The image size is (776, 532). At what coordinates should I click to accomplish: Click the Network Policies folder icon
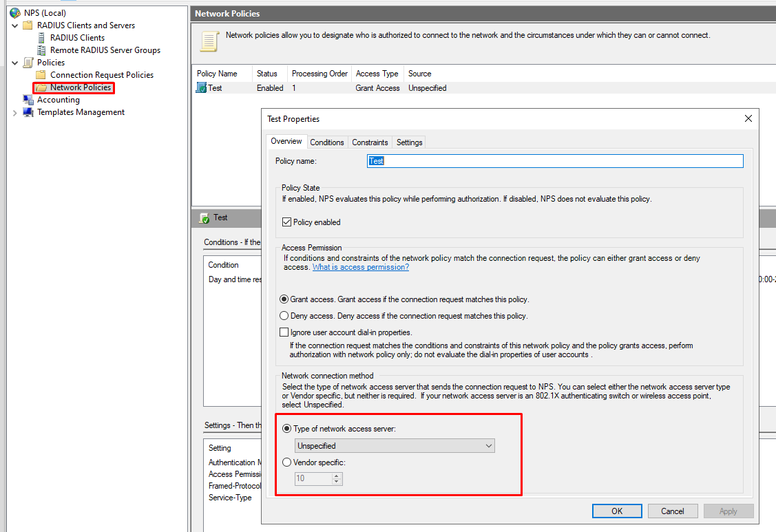pos(41,88)
